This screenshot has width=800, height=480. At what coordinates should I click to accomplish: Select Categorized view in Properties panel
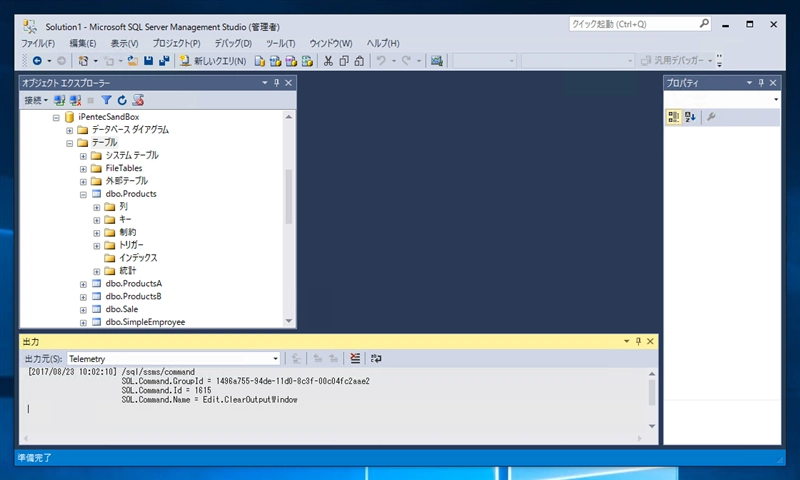(673, 117)
